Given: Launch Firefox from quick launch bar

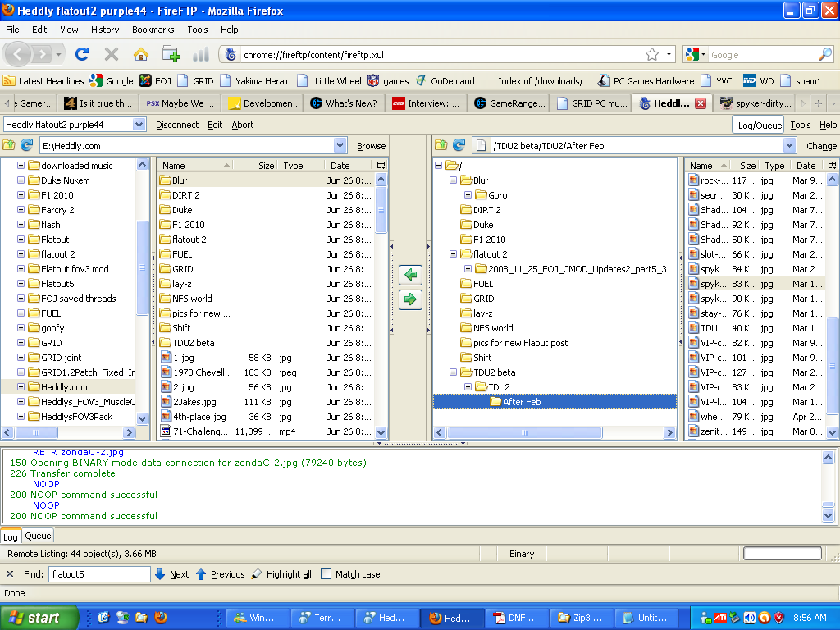Looking at the screenshot, I should pos(160,618).
